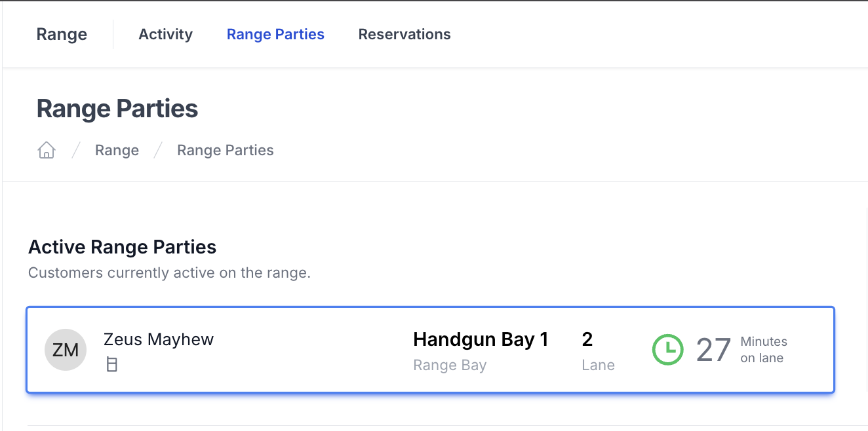The width and height of the screenshot is (868, 431).
Task: Click the home icon in the breadcrumb
Action: (x=46, y=150)
